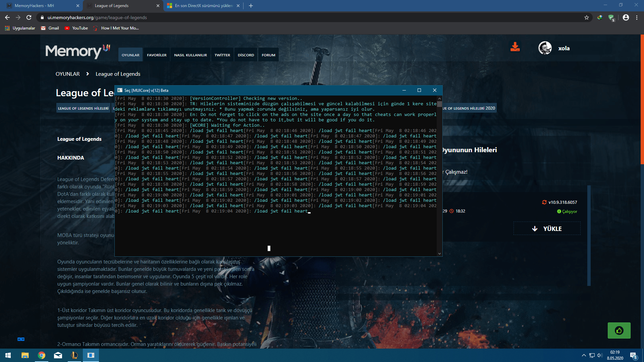
Task: Open the Windows Start menu
Action: point(8,355)
